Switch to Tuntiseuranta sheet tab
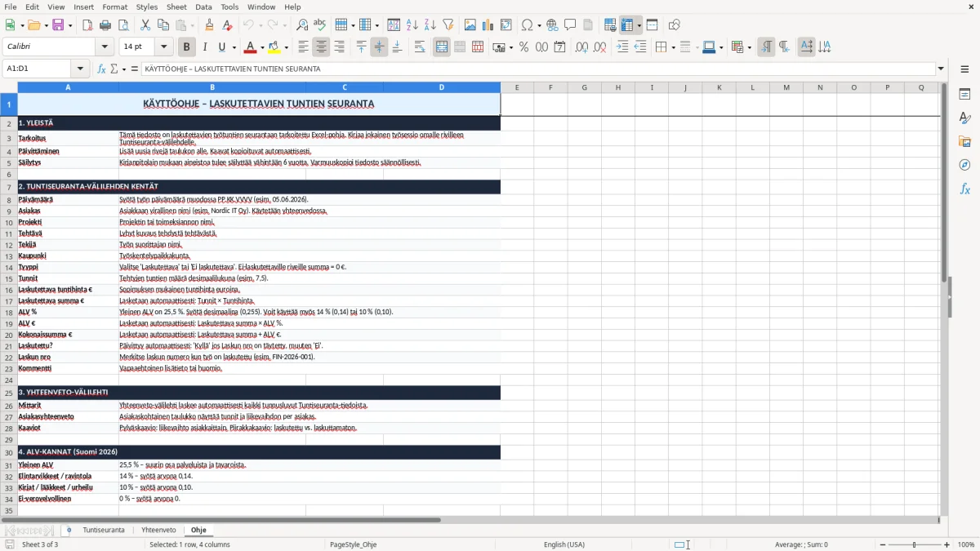This screenshot has width=980, height=551. [104, 530]
